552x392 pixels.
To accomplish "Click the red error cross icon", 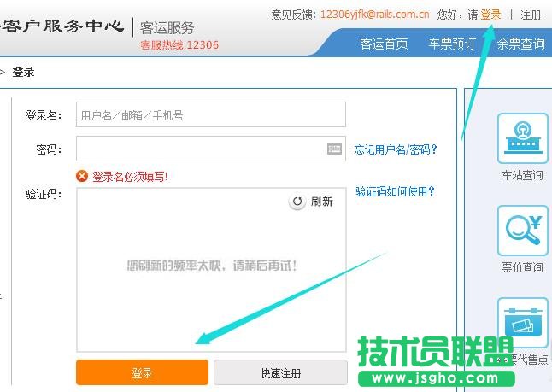I will [x=82, y=176].
